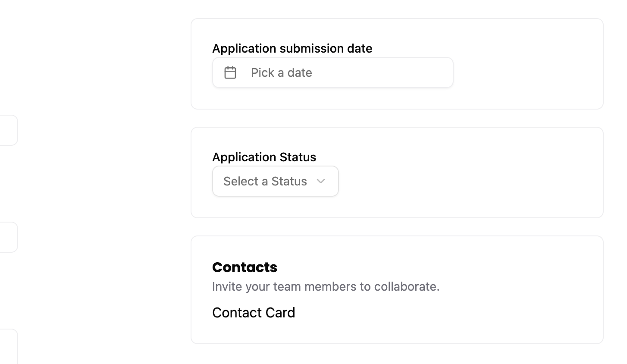Select the Application Status label
The width and height of the screenshot is (627, 364).
click(x=264, y=157)
